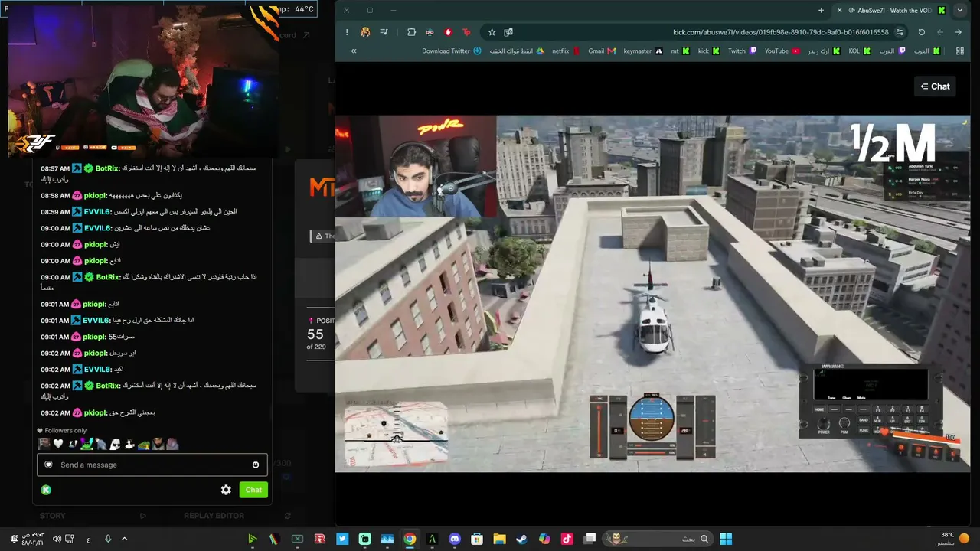Open the media controls icon in Chrome toolbar
980x551 pixels.
[384, 32]
